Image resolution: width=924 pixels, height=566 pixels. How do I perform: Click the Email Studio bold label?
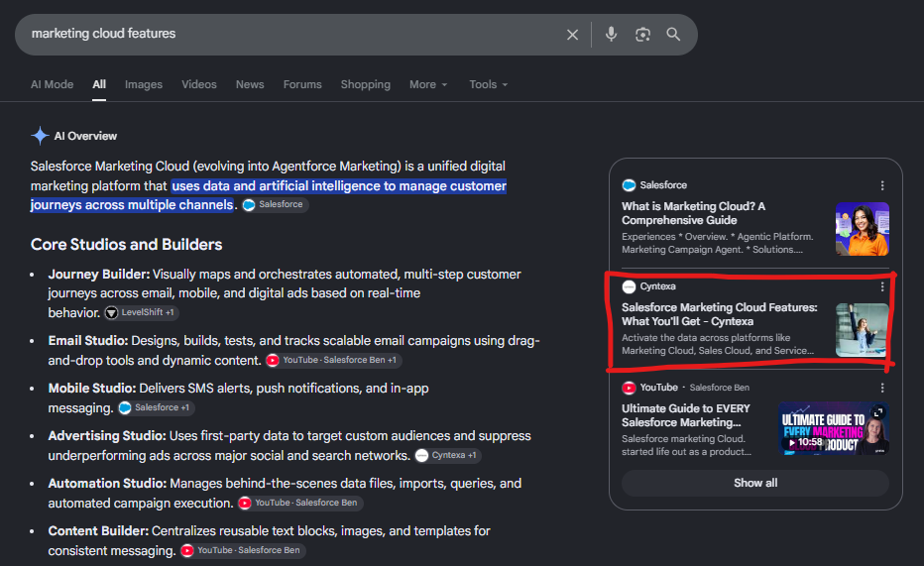(88, 341)
